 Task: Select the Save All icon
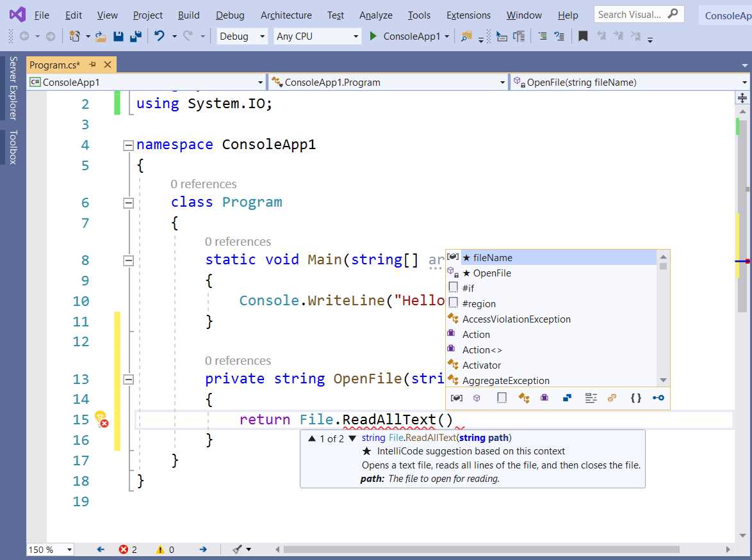coord(135,36)
